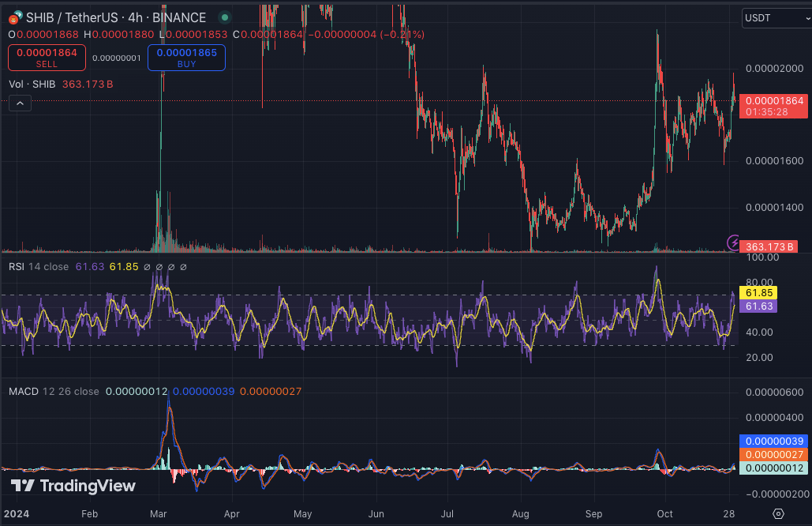This screenshot has width=812, height=526.
Task: Click the Mar label on the time axis
Action: (158, 513)
